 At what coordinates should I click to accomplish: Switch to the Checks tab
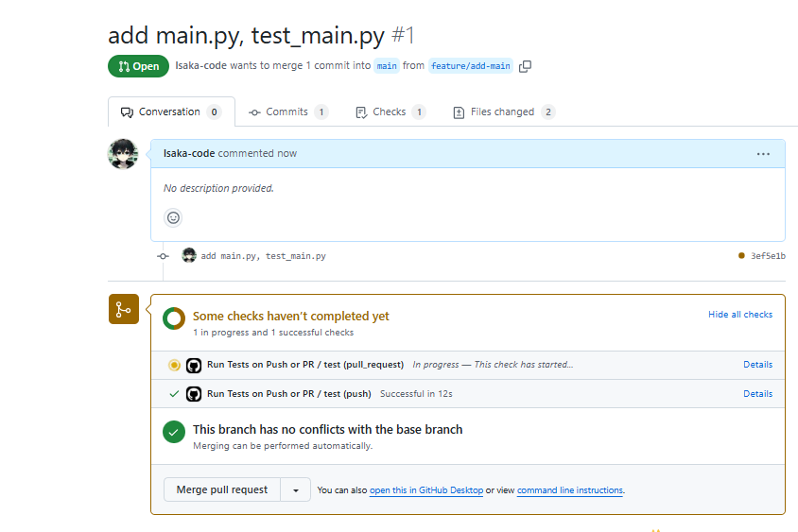tap(390, 112)
